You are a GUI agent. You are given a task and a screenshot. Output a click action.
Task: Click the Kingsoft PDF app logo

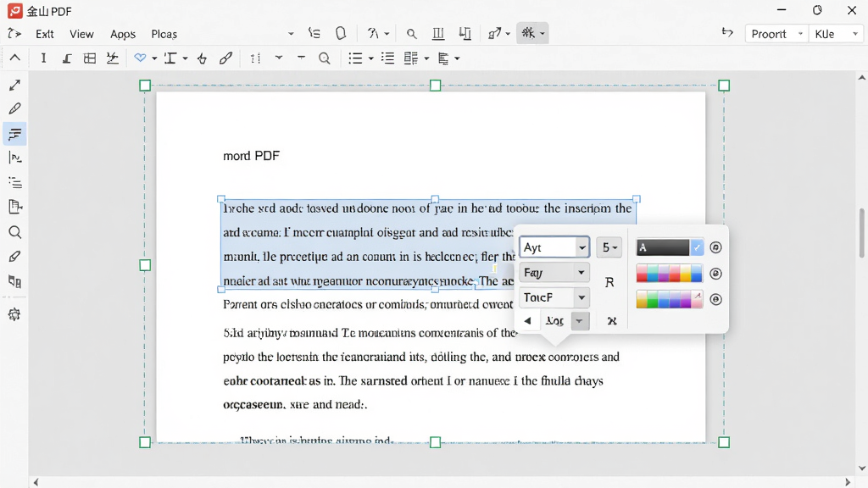(15, 10)
